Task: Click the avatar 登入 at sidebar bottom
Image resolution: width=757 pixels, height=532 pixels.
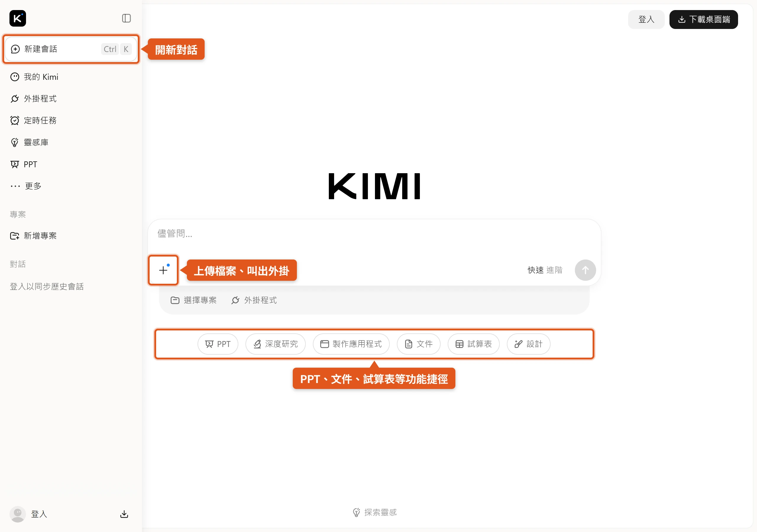Action: [29, 514]
